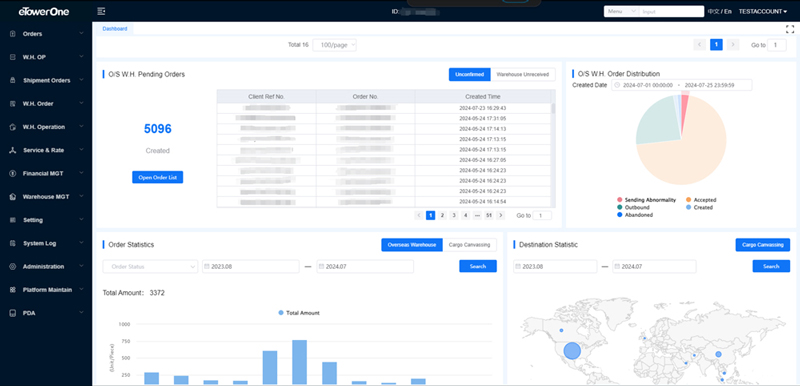Click pending orders table scrollbar

click(x=553, y=108)
